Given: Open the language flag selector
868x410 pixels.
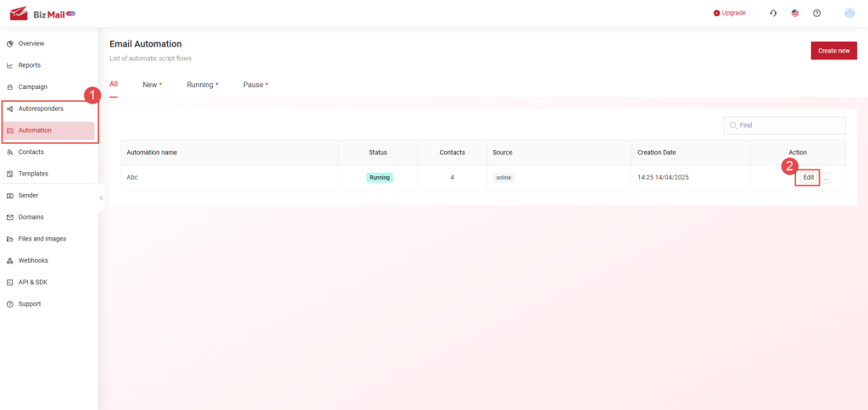Looking at the screenshot, I should pyautogui.click(x=795, y=13).
